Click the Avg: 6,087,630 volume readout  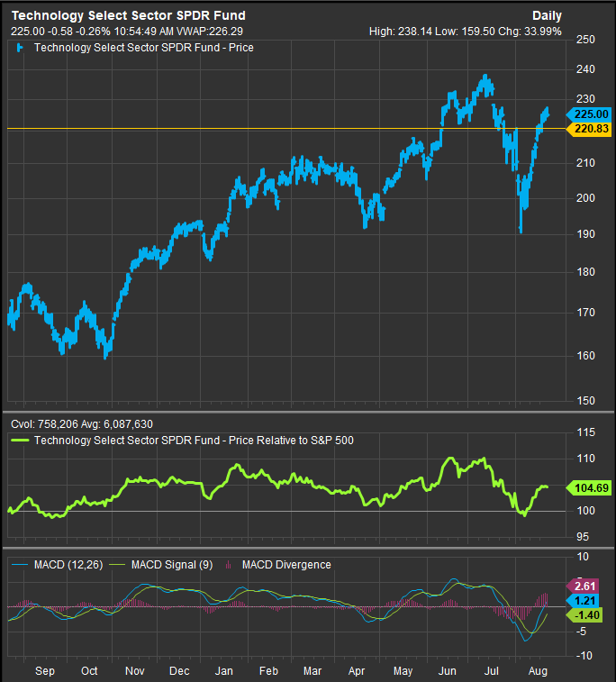click(x=117, y=424)
